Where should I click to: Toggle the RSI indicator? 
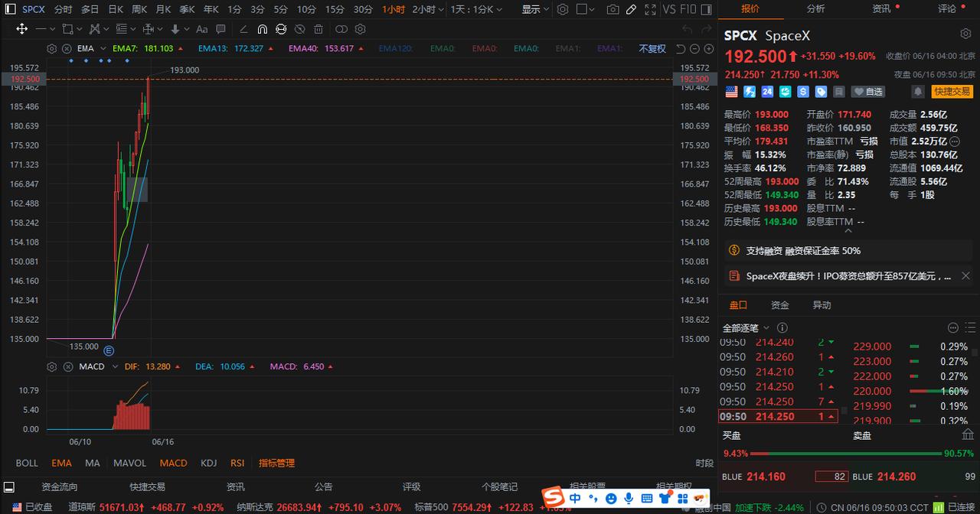(237, 463)
